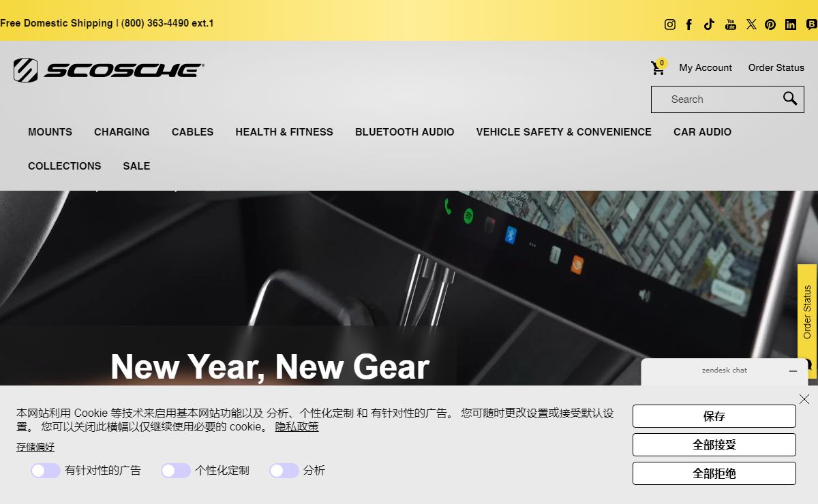Toggle the 有针对性的广告 switch
The width and height of the screenshot is (818, 504).
[x=46, y=471]
